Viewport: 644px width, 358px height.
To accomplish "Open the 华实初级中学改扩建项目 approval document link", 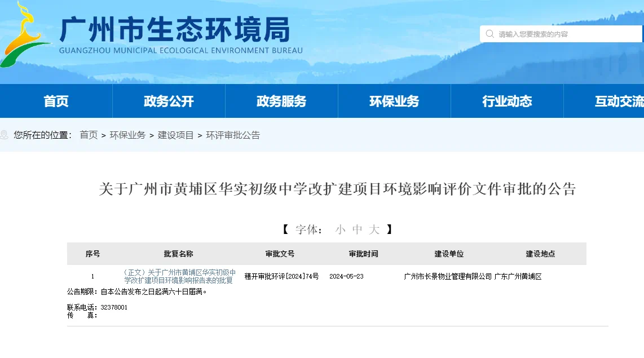I will tap(179, 276).
